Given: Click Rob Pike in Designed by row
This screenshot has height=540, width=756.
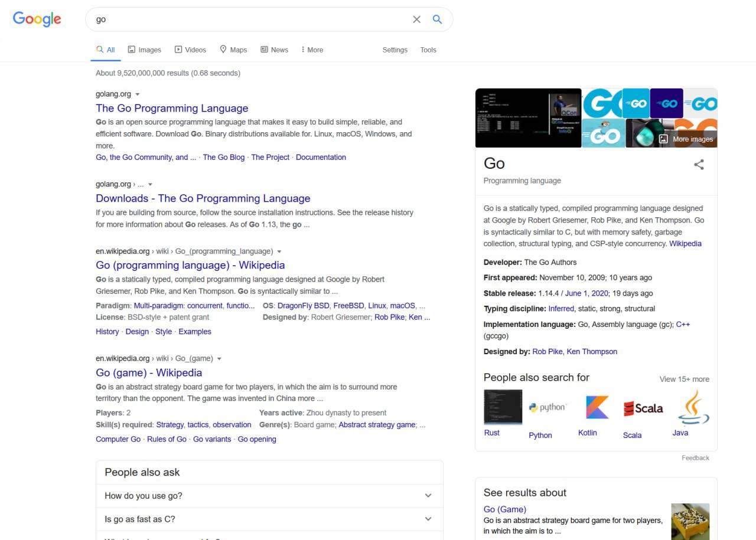Looking at the screenshot, I should click(x=548, y=352).
